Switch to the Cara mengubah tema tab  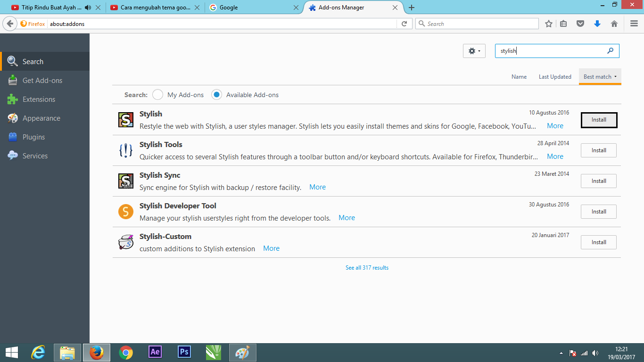[156, 8]
